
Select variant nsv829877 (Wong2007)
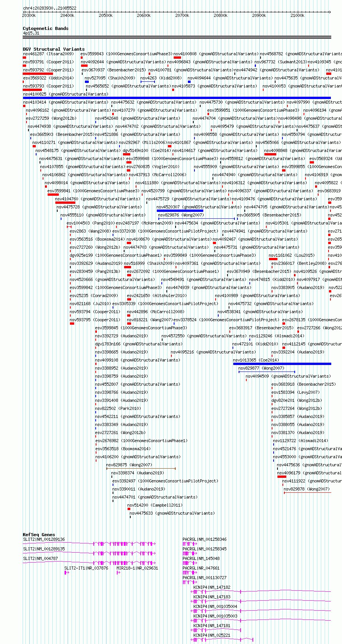[x=261, y=368]
